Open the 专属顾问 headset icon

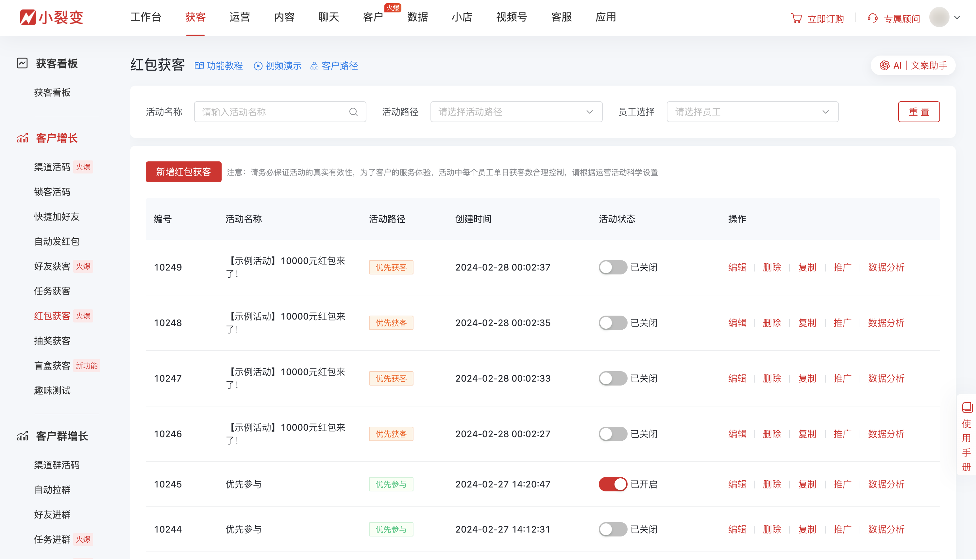tap(872, 18)
